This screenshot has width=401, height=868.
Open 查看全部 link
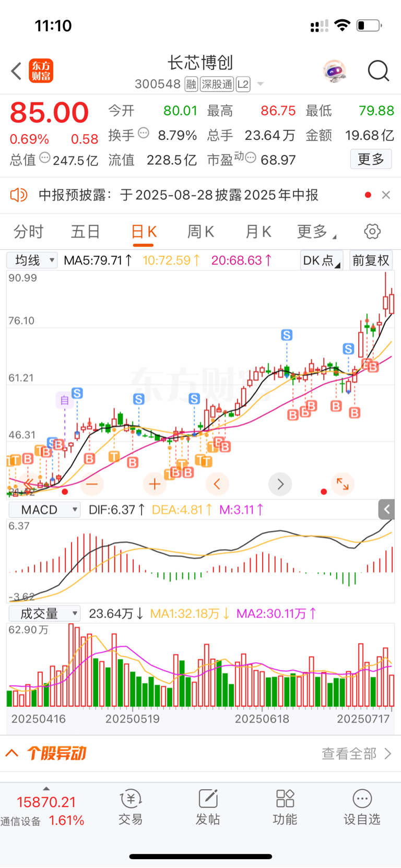[357, 753]
